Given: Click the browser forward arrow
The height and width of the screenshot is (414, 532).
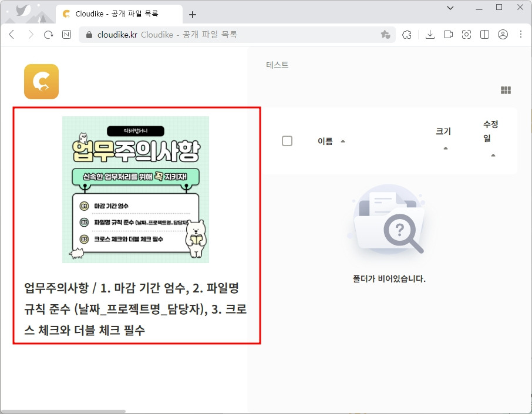Looking at the screenshot, I should pos(31,35).
